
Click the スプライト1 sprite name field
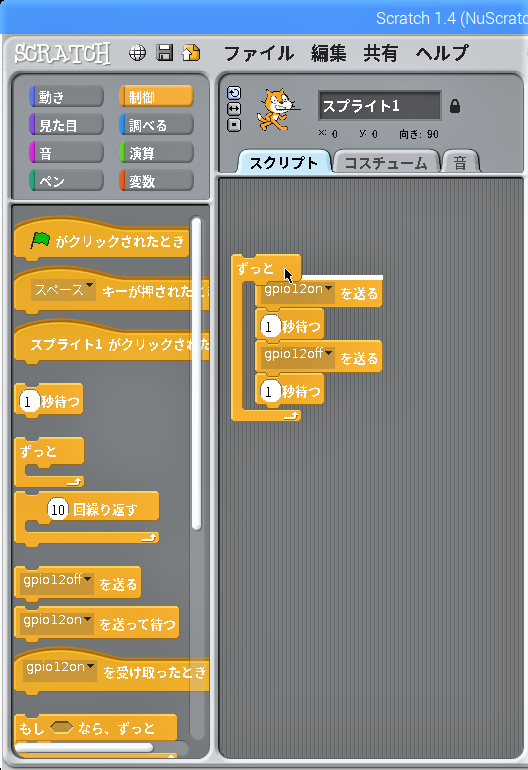point(380,106)
